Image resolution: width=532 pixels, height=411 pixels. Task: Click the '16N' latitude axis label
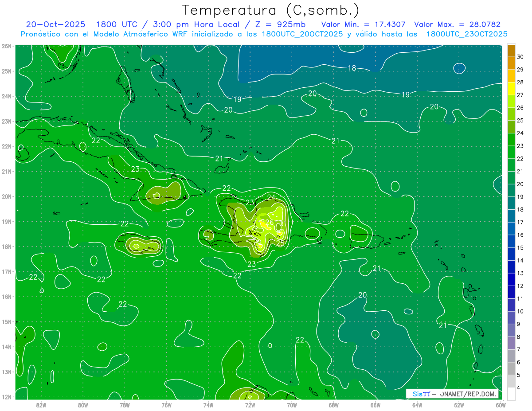tap(7, 297)
